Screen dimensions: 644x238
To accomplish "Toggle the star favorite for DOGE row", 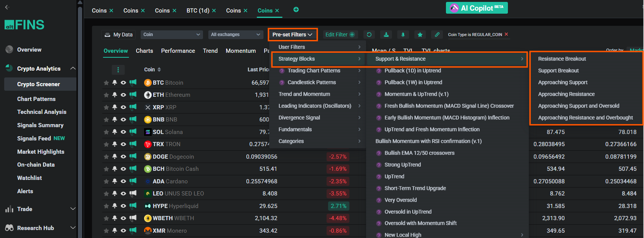I will [106, 157].
